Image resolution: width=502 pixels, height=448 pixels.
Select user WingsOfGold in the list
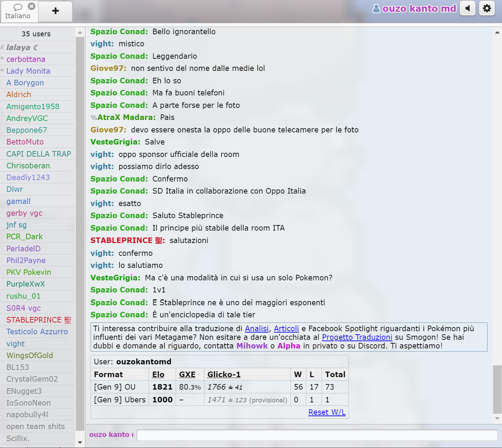point(37,355)
